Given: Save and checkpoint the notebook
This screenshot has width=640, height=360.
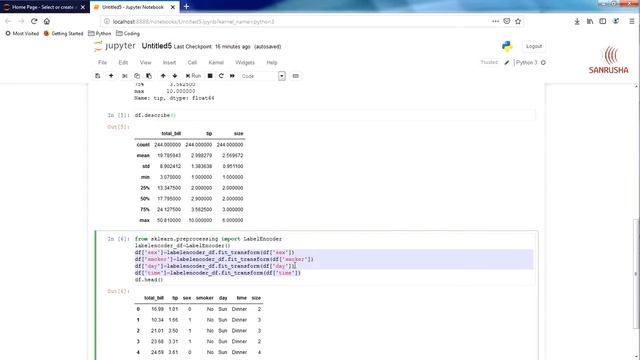Looking at the screenshot, I should 98,76.
